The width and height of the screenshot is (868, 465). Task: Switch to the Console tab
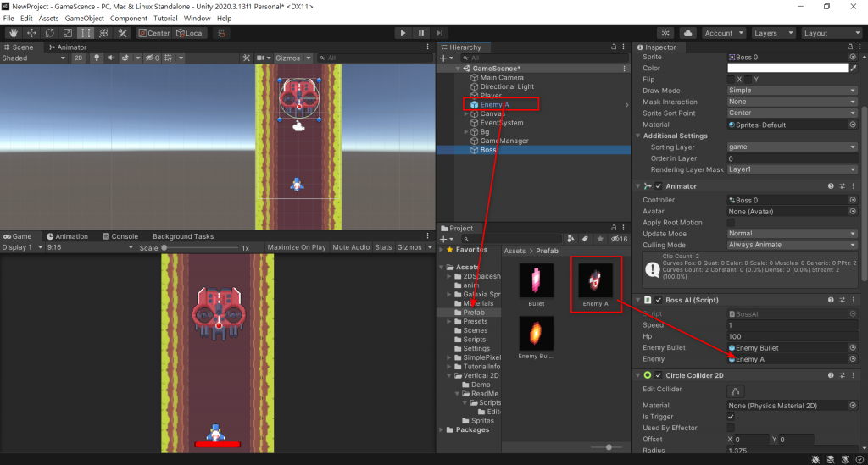point(120,236)
